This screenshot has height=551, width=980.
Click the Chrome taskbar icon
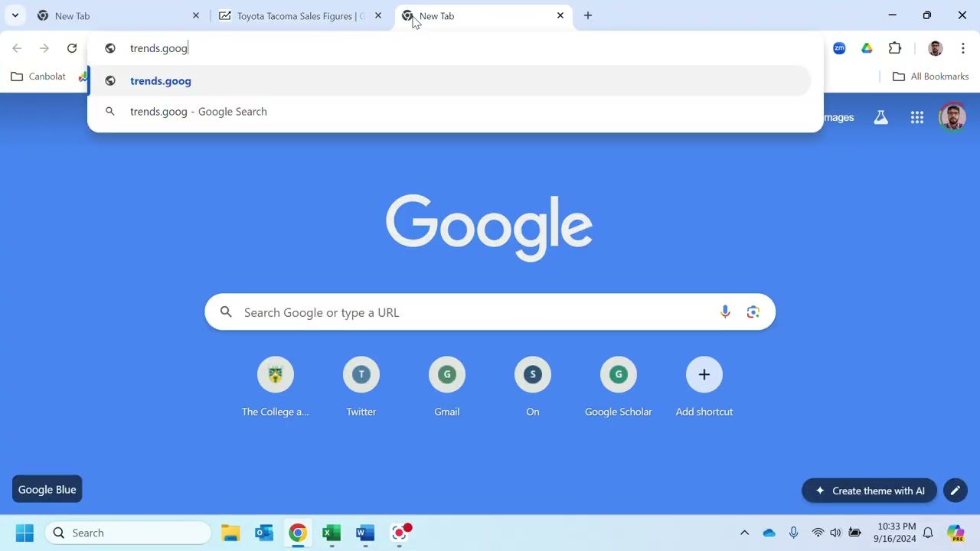pos(298,533)
